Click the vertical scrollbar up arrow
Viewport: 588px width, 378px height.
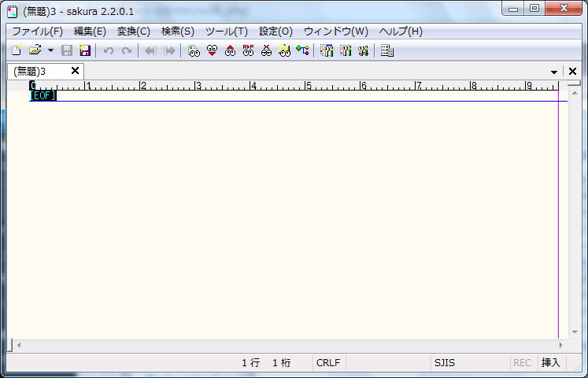[x=575, y=93]
